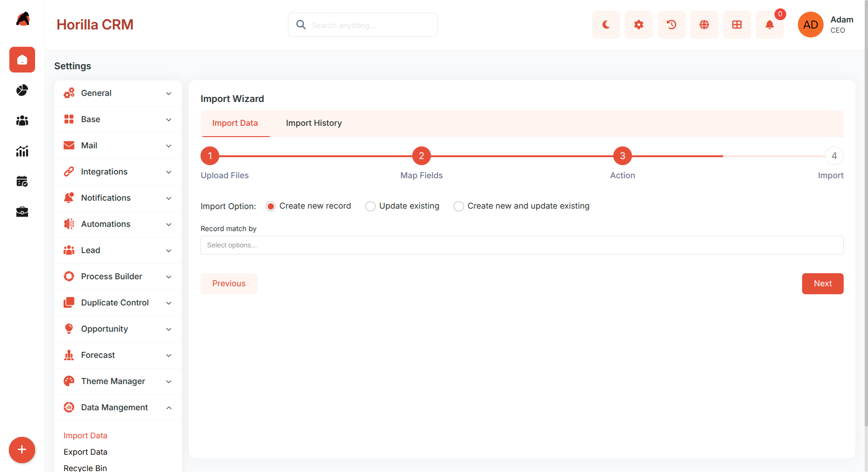Open people group icon in sidebar
This screenshot has height=472, width=868.
[x=22, y=121]
